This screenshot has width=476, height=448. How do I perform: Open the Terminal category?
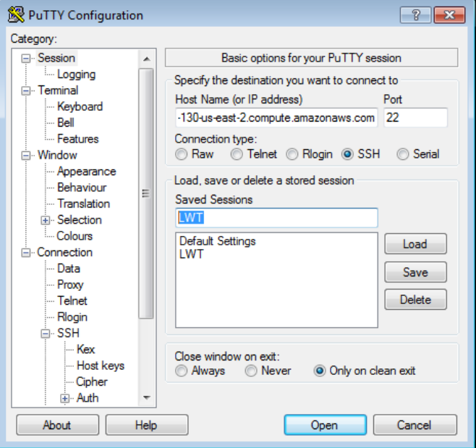(x=58, y=90)
